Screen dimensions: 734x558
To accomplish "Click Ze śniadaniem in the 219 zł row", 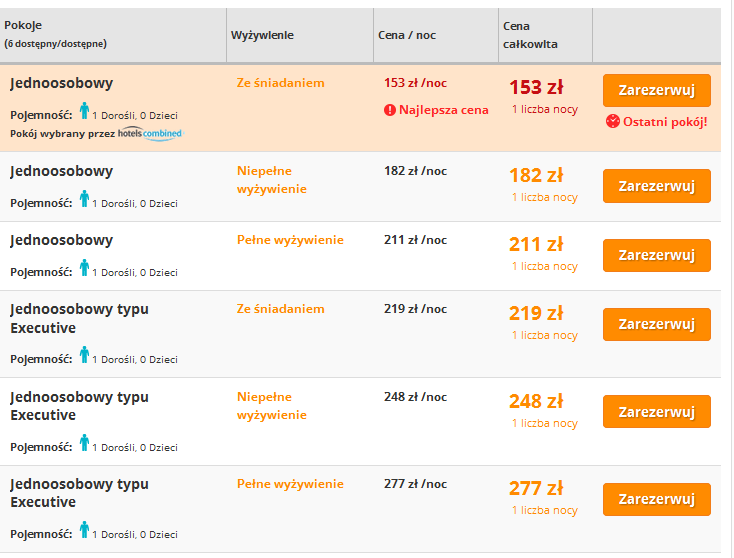I will (280, 309).
